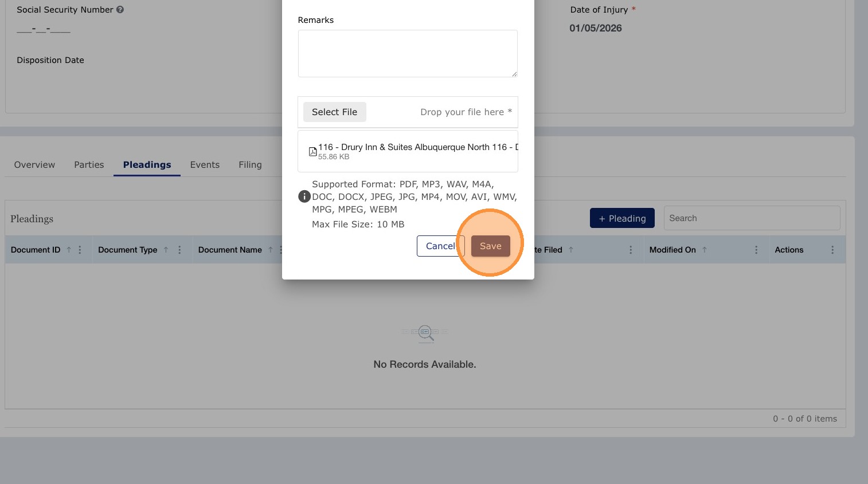The width and height of the screenshot is (868, 484).
Task: Focus the Remarks text area
Action: (x=408, y=53)
